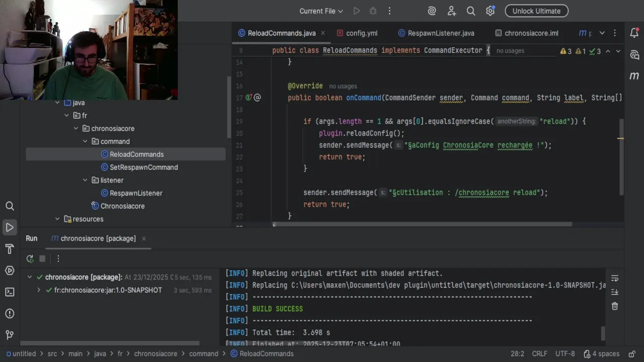Open the Find tool window on the left strip

(x=10, y=206)
